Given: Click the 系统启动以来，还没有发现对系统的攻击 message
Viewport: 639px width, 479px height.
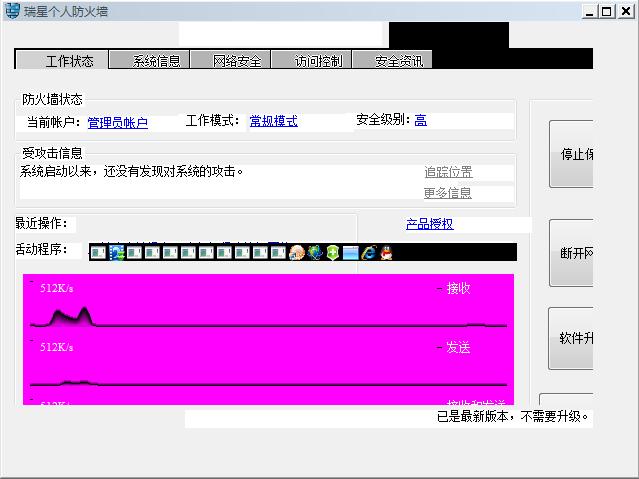Looking at the screenshot, I should (132, 171).
